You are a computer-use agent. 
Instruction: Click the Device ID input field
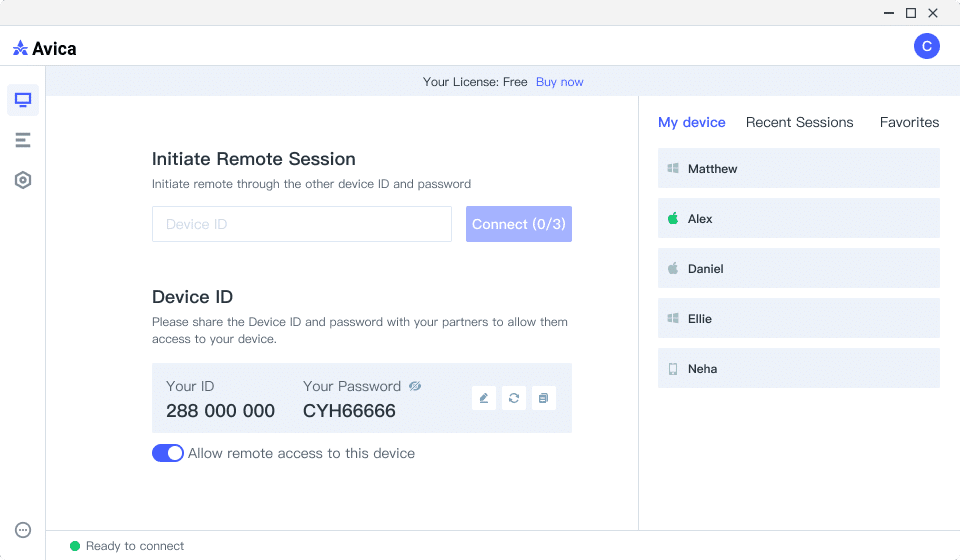click(x=302, y=224)
